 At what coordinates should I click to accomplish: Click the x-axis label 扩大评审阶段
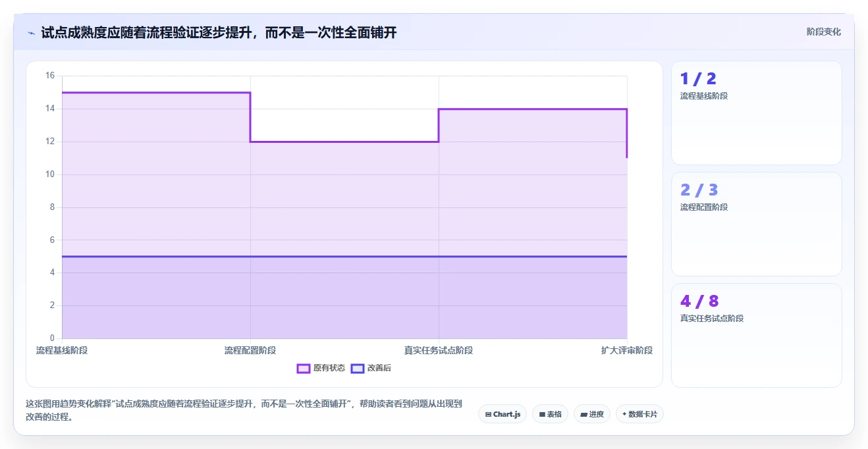coord(627,350)
